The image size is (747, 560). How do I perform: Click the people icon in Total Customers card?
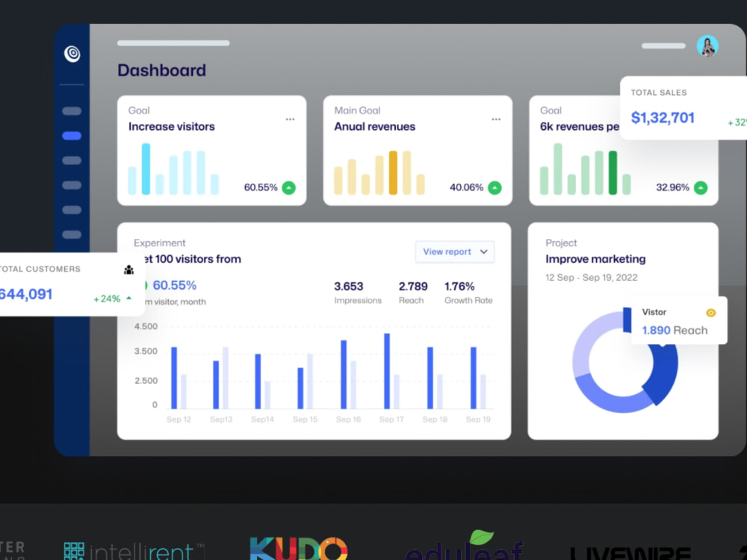pos(128,270)
